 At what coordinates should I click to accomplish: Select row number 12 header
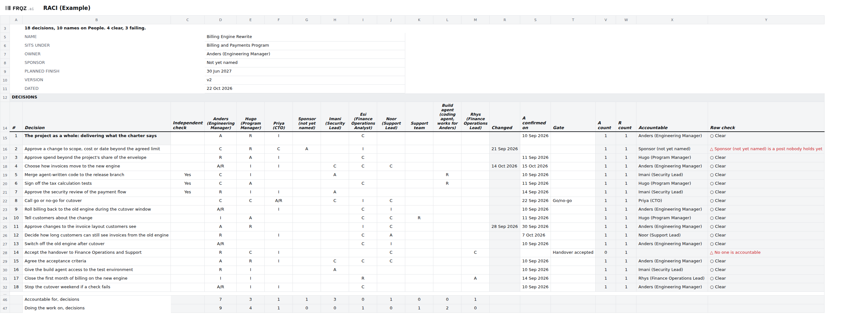5,97
